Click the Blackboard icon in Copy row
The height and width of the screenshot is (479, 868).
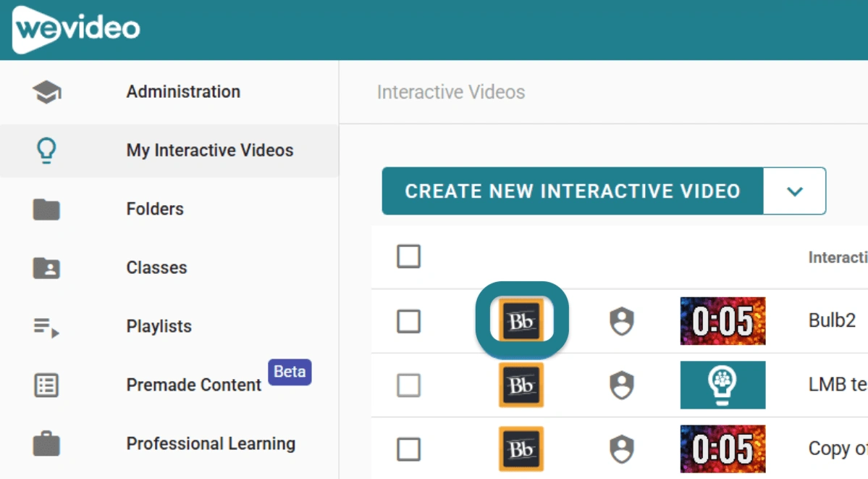(521, 449)
